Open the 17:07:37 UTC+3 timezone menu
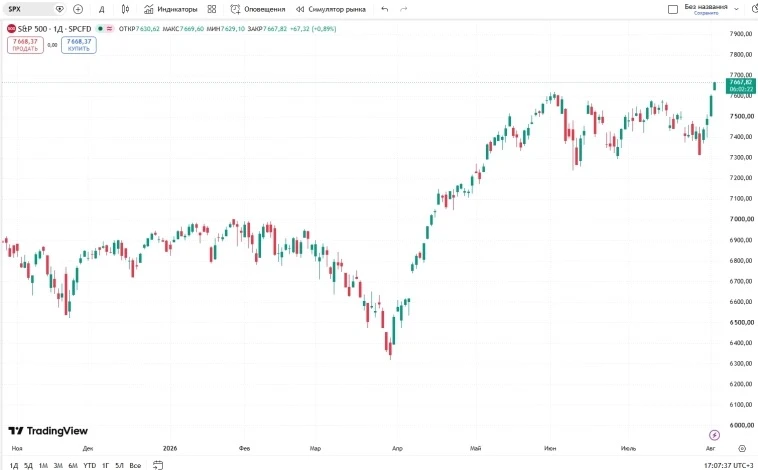 [x=728, y=465]
